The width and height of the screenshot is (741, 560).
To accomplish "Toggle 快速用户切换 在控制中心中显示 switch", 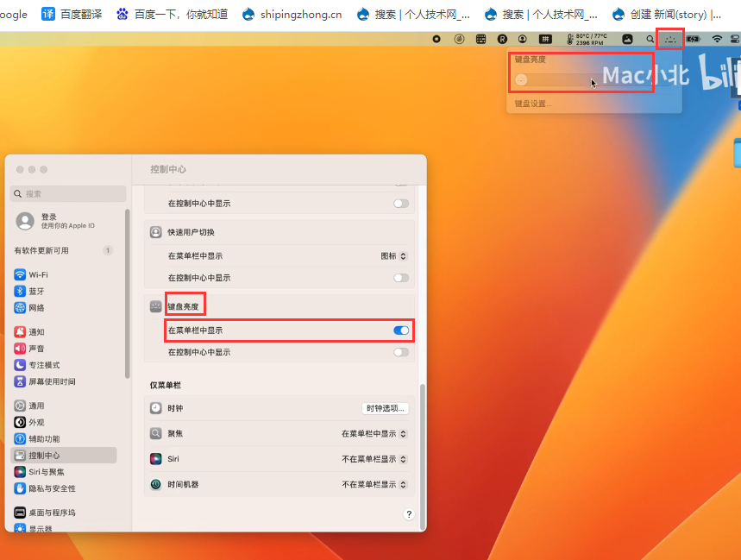I will click(401, 278).
